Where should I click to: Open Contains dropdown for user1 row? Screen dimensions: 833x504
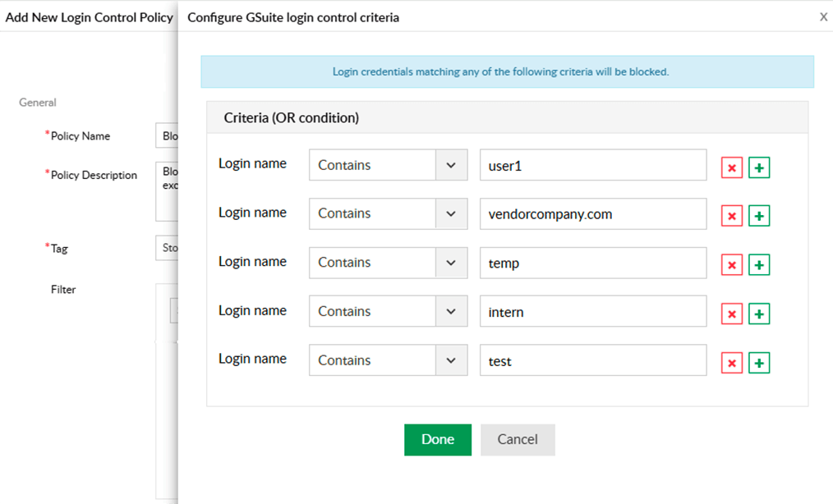[x=388, y=165]
